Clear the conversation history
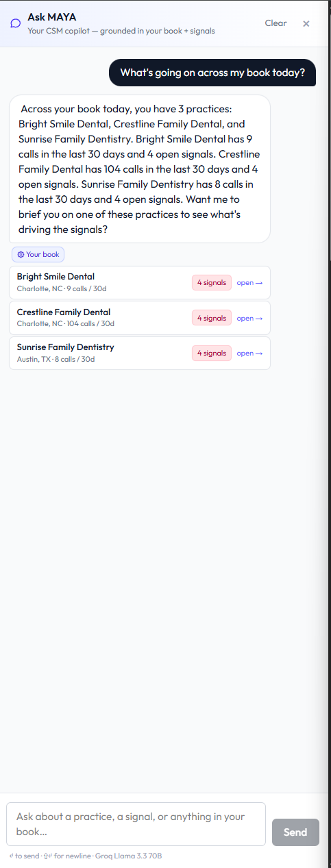 [276, 23]
